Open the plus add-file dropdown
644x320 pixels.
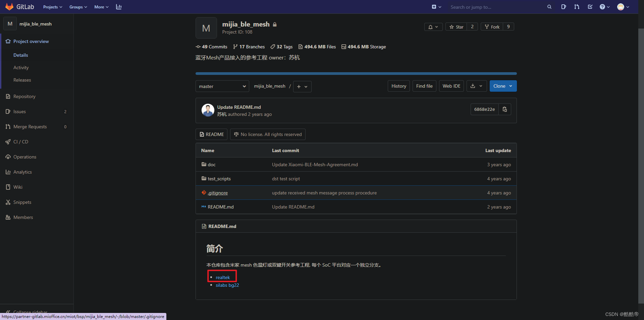302,87
